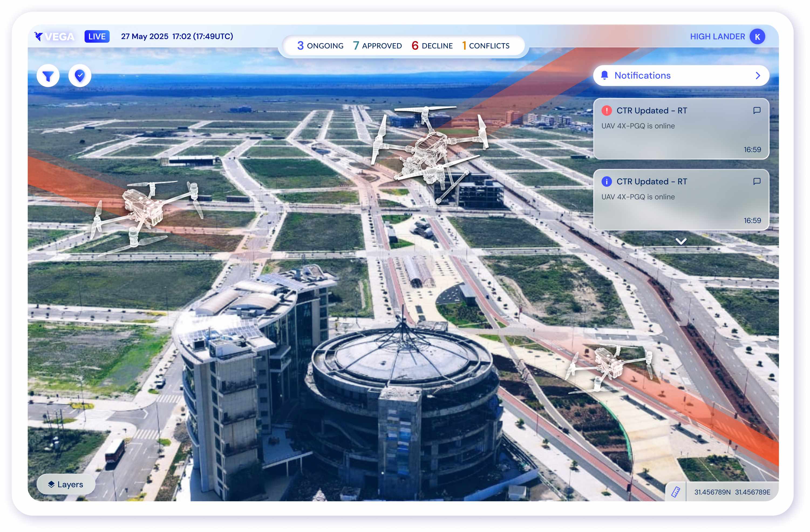The height and width of the screenshot is (532, 810).
Task: Select the 3 ONGOING status tab
Action: click(x=320, y=46)
